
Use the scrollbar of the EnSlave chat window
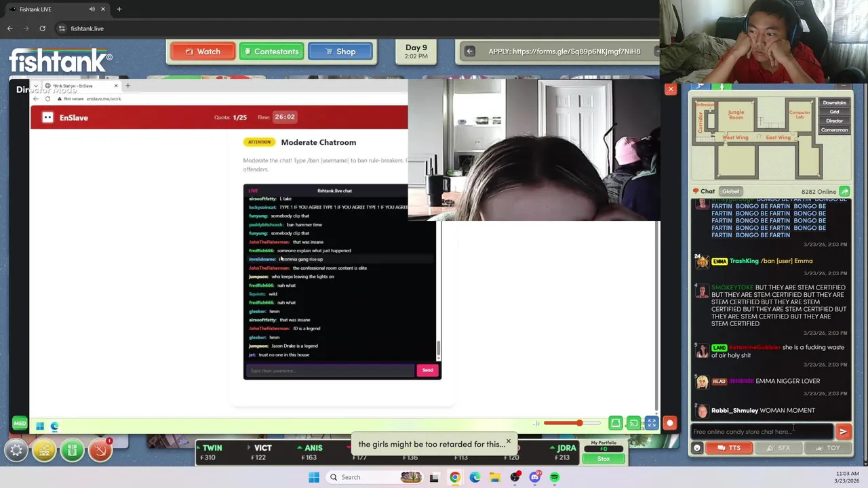pyautogui.click(x=438, y=348)
